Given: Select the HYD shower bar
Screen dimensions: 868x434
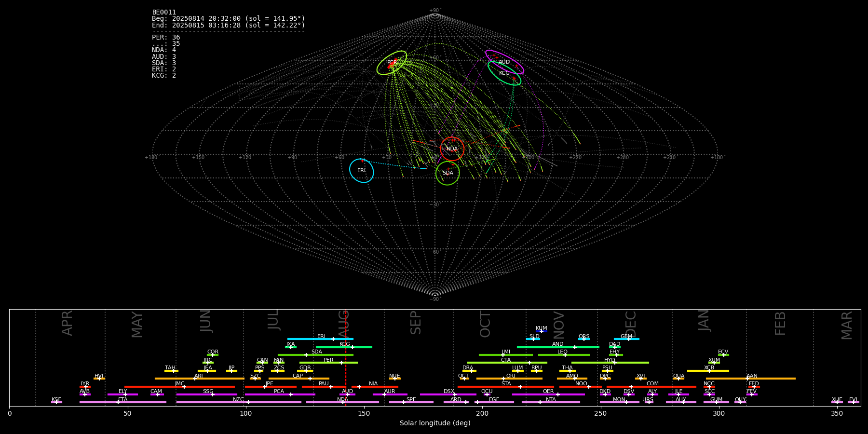Looking at the screenshot, I should [610, 363].
